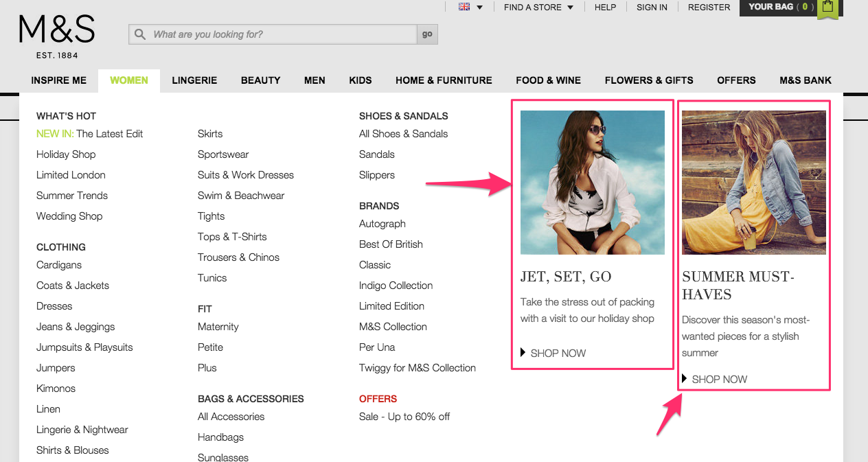Image resolution: width=868 pixels, height=462 pixels.
Task: Open the Help link
Action: point(605,7)
